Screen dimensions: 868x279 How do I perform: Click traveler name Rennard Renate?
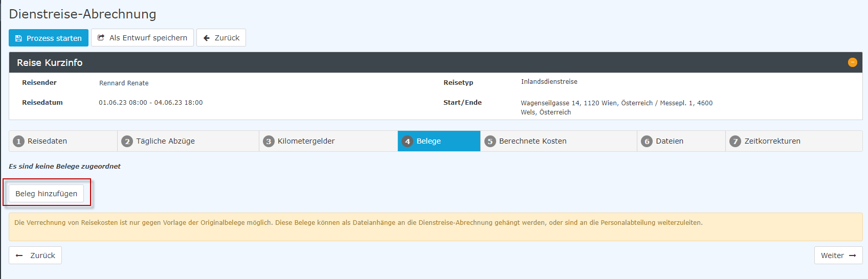point(124,83)
